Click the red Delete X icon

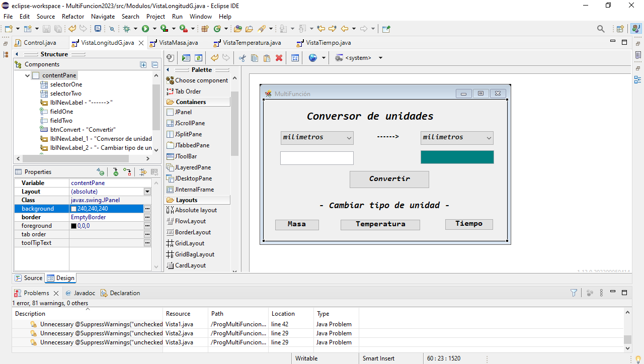[279, 58]
